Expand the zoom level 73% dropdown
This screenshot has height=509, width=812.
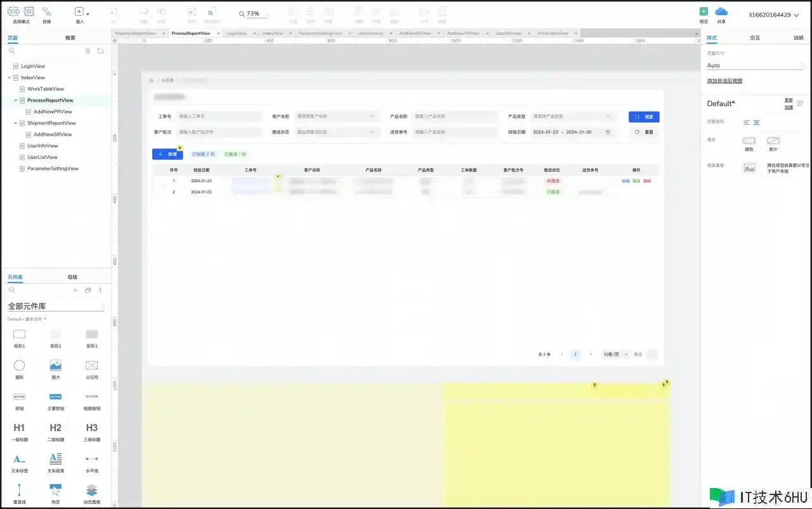[253, 14]
